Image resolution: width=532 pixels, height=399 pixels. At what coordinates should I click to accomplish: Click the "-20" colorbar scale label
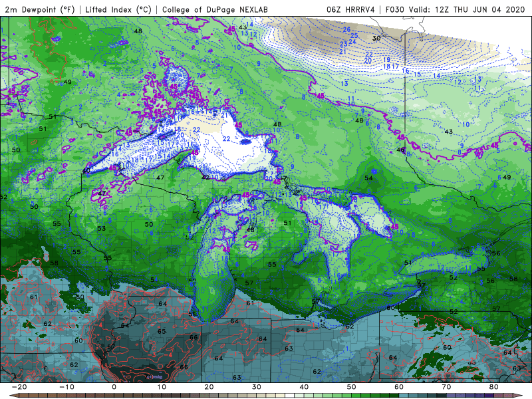[19, 387]
